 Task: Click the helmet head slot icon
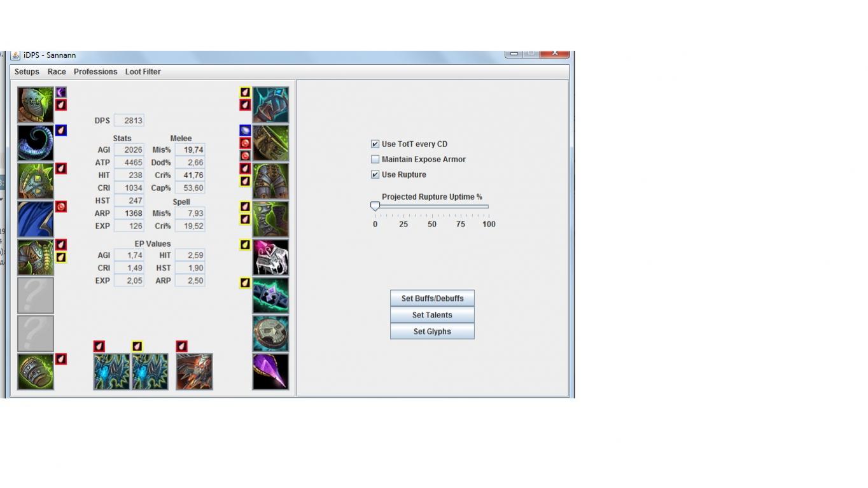(36, 105)
